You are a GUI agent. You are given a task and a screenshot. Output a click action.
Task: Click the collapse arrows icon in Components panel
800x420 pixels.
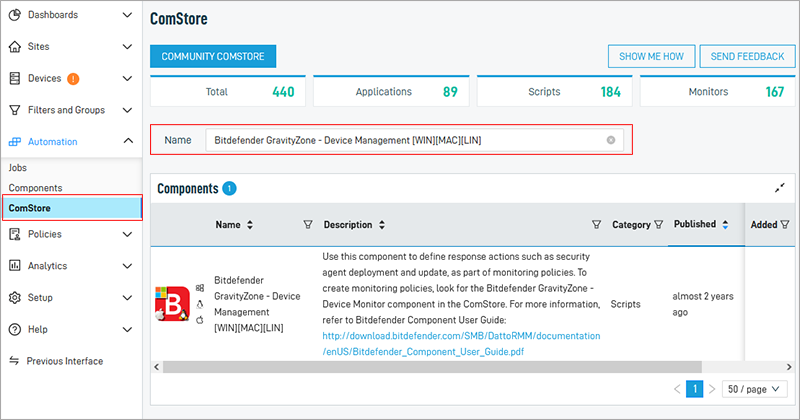[x=780, y=188]
